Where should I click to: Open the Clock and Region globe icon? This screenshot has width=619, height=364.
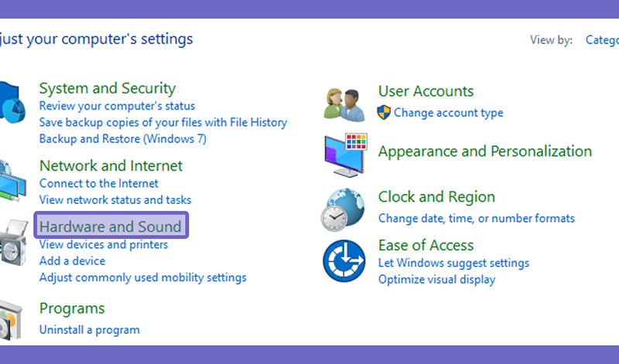pos(343,209)
